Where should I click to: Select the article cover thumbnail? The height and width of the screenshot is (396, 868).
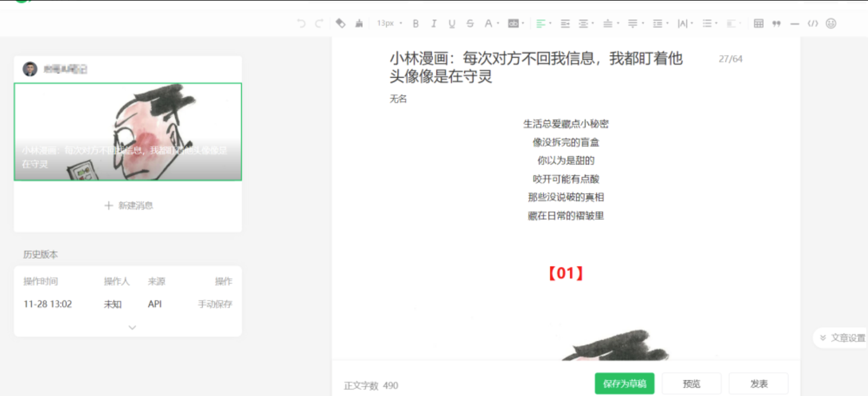[128, 131]
